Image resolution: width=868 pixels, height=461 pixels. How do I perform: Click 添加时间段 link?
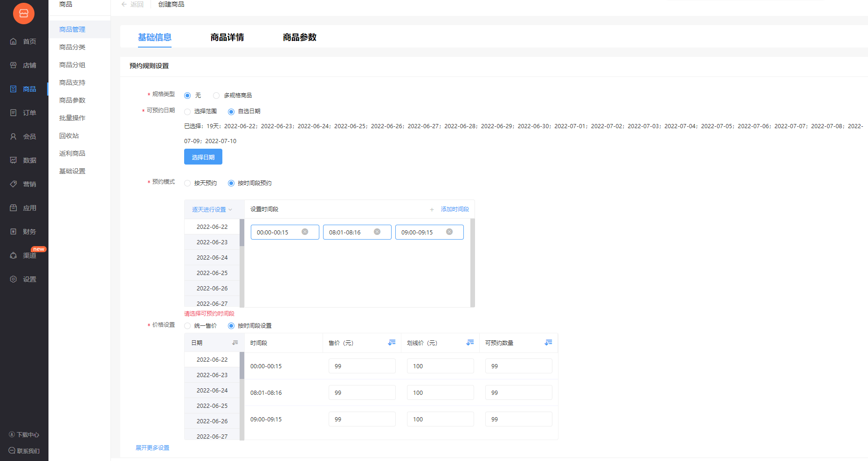coord(455,210)
